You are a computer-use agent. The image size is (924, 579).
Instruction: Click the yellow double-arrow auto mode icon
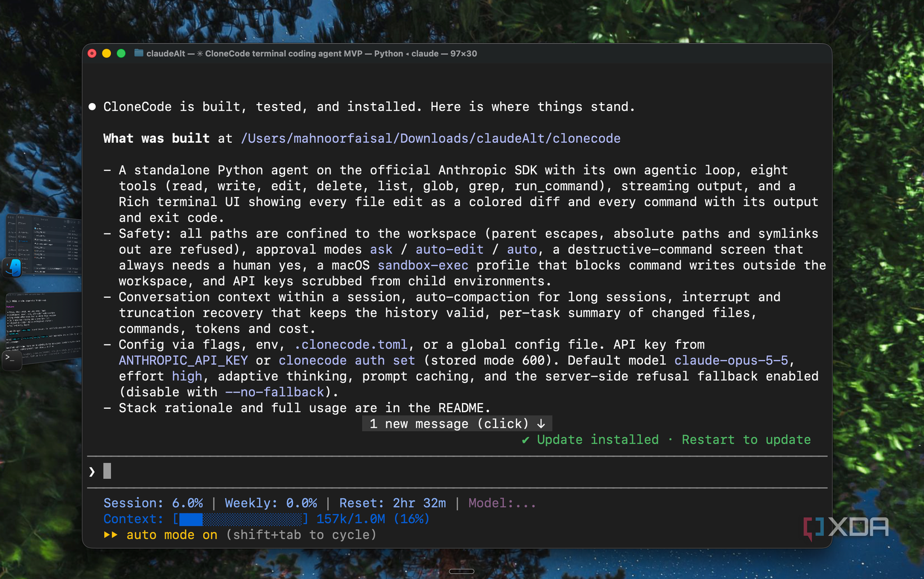click(x=111, y=535)
